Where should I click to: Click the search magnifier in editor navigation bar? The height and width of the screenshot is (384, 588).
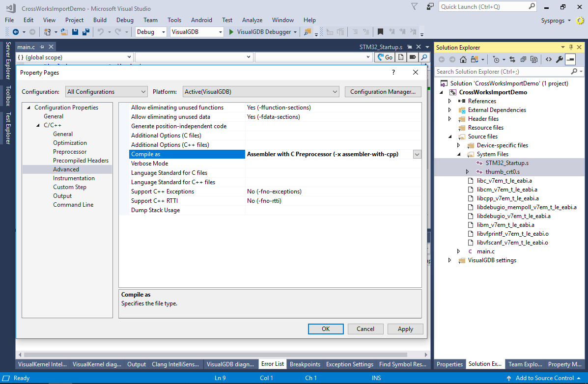(x=424, y=57)
